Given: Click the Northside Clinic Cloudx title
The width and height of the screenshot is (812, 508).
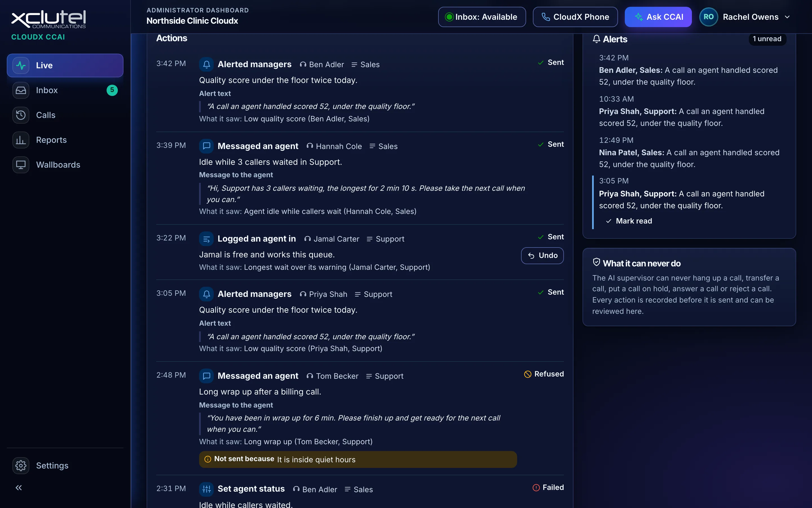Looking at the screenshot, I should (192, 21).
